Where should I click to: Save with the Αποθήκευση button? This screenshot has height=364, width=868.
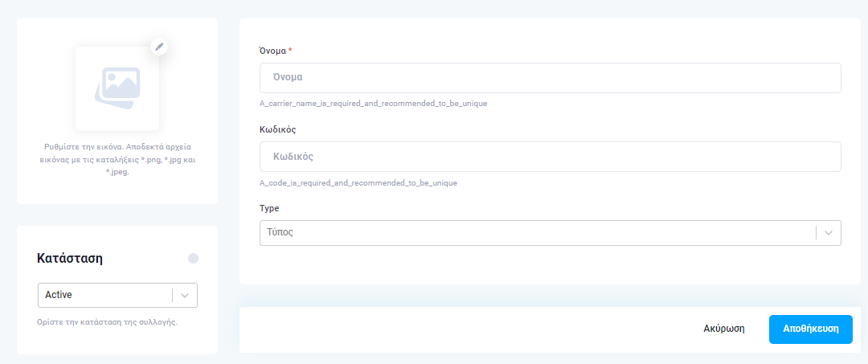811,329
